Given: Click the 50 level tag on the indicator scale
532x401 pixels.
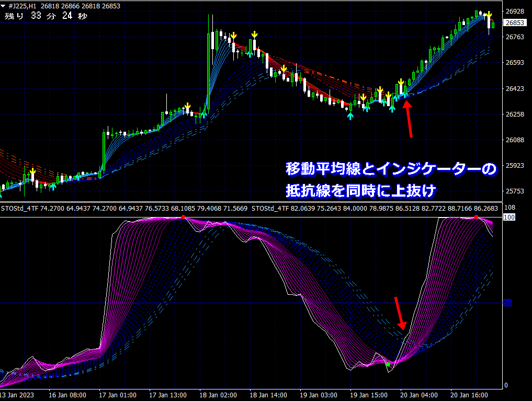Looking at the screenshot, I should [x=507, y=303].
